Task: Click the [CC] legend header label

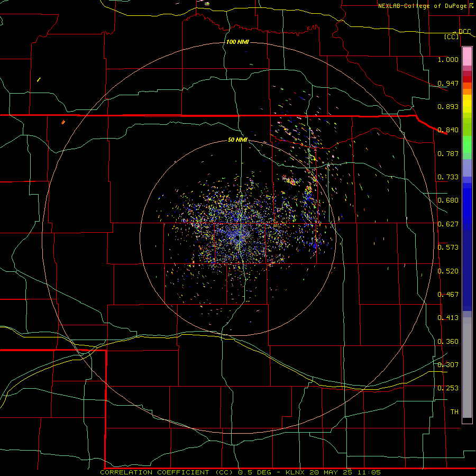Action: 452,36
